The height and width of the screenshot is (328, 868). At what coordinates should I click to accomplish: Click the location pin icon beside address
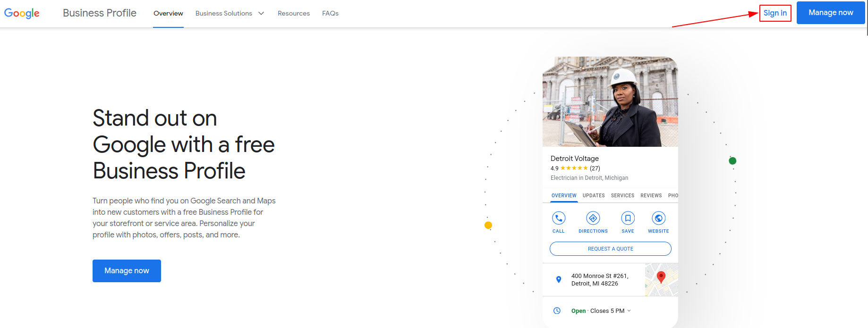559,279
